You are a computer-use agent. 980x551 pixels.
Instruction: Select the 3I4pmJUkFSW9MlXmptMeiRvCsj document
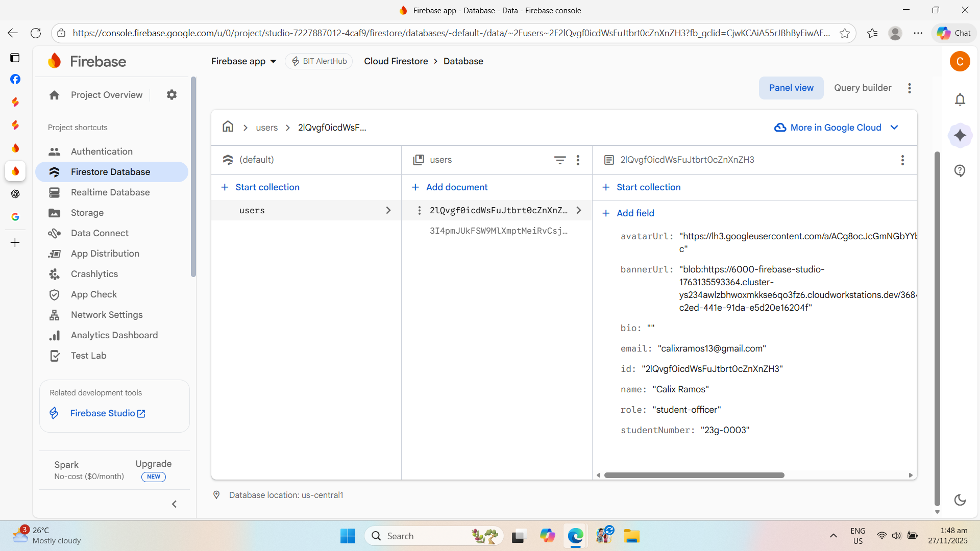tap(498, 231)
